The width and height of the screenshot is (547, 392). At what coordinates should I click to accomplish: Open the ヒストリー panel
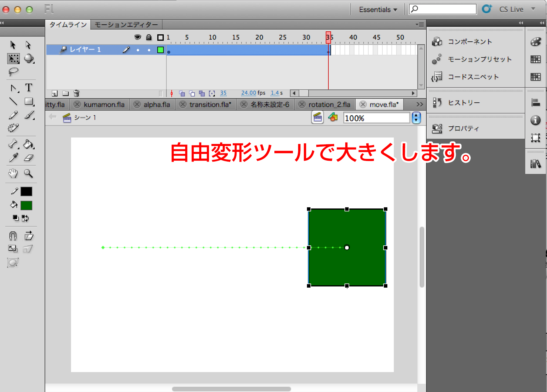point(464,103)
